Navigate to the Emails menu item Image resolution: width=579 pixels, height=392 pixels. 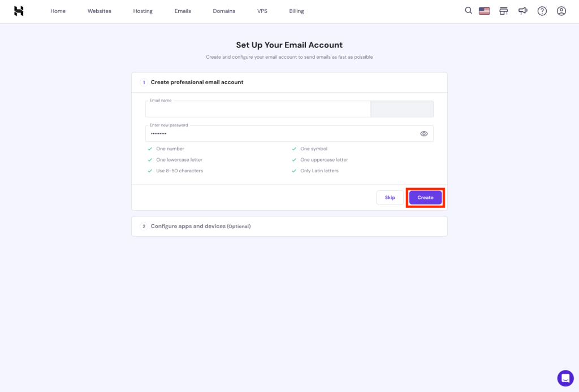(183, 11)
